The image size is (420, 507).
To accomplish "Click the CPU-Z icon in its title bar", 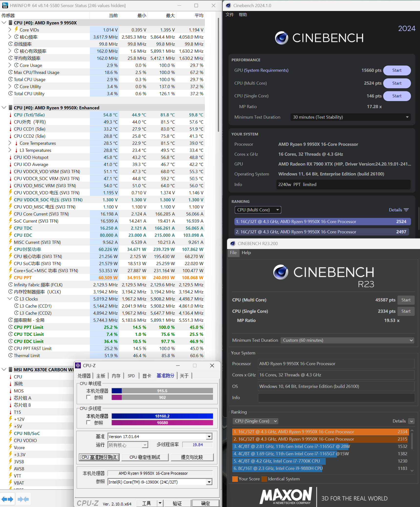I will click(78, 365).
